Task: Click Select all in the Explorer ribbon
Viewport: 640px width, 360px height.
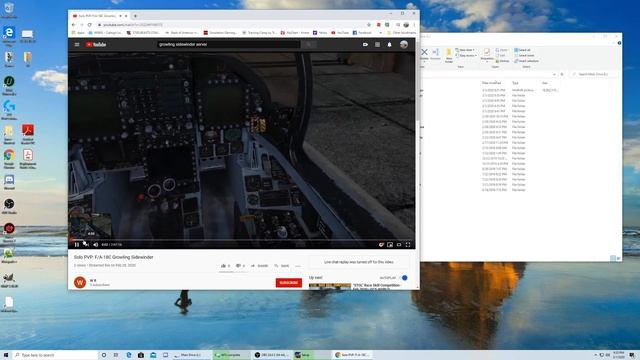Action: [522, 50]
